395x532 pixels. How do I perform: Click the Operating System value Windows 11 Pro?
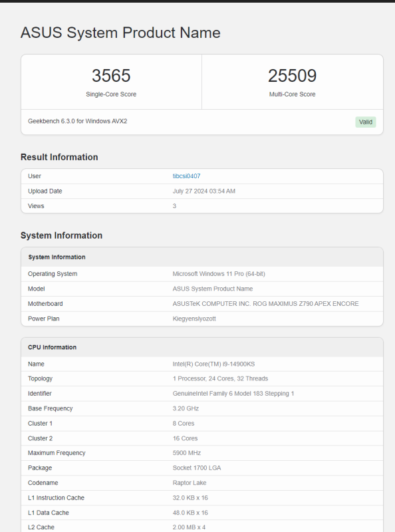[219, 274]
